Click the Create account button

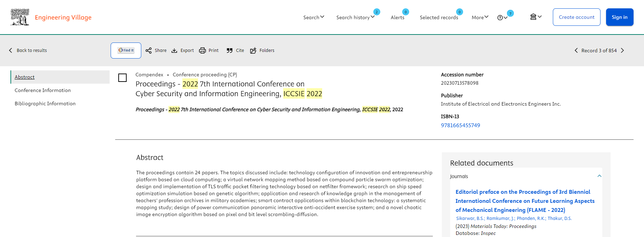coord(577,17)
